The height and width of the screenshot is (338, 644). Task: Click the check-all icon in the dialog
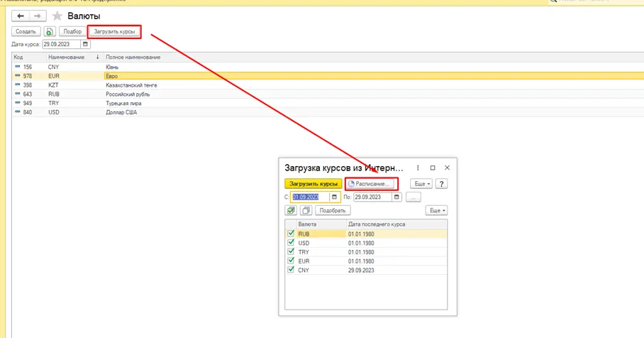click(291, 210)
